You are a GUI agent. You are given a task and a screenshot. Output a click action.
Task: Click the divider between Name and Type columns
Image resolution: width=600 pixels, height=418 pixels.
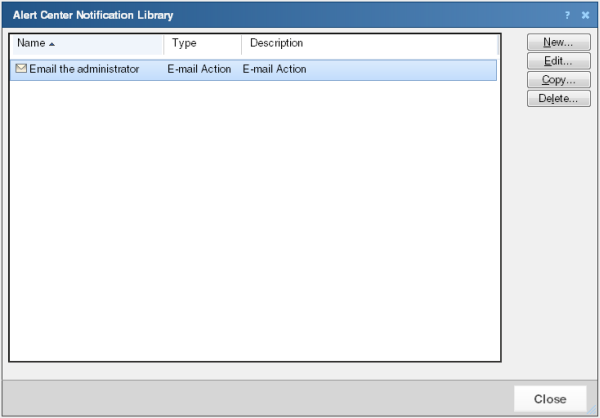[x=164, y=44]
